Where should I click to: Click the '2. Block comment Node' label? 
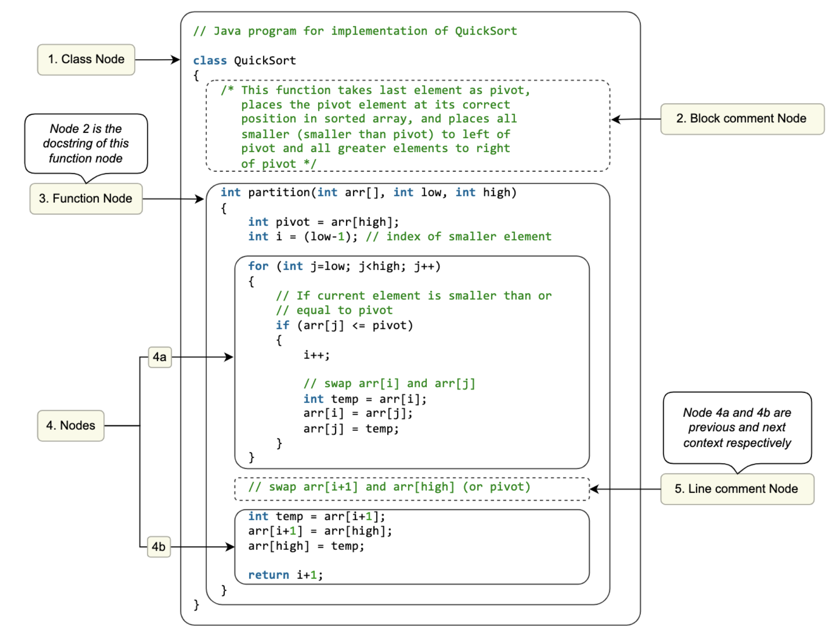click(742, 119)
